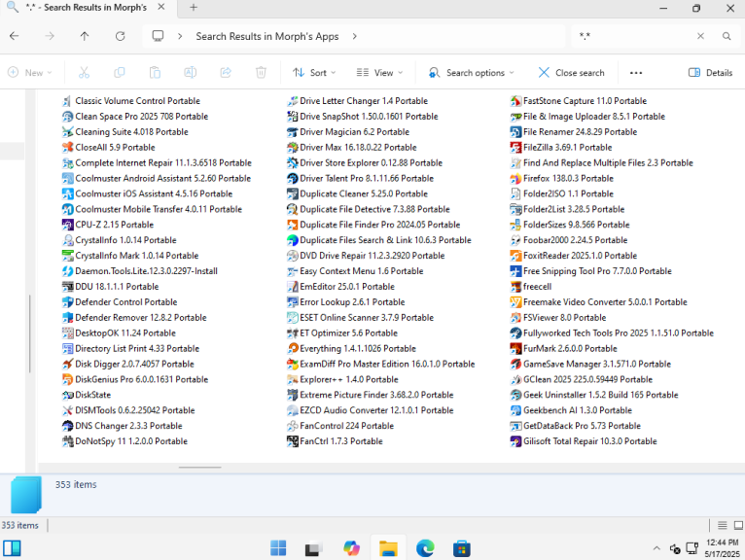745x560 pixels.
Task: Select the FileZilla 3.69.1 Portable icon
Action: point(515,148)
